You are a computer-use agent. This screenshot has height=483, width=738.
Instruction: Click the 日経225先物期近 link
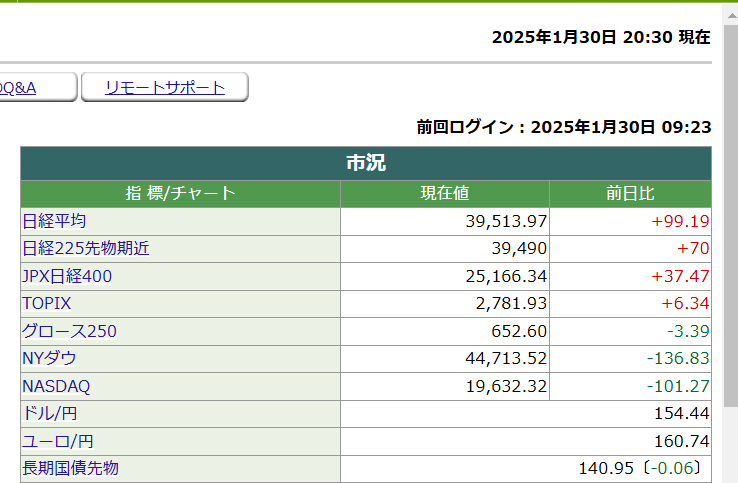[x=85, y=248]
